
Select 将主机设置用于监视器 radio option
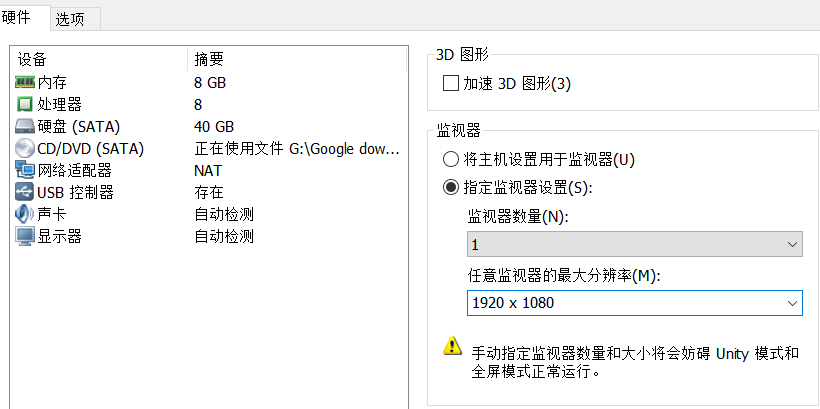click(x=450, y=159)
